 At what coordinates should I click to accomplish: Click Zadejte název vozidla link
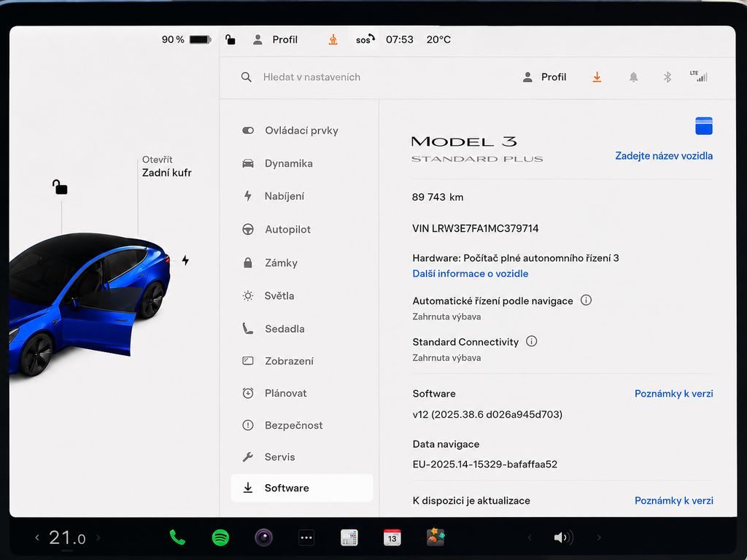[x=664, y=156]
